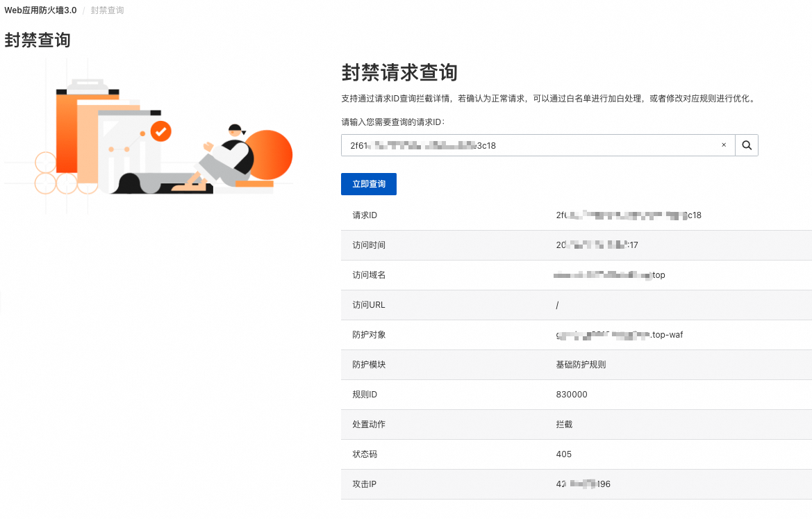The width and height of the screenshot is (812, 519).
Task: Select the rule ID 830000
Action: tap(572, 395)
